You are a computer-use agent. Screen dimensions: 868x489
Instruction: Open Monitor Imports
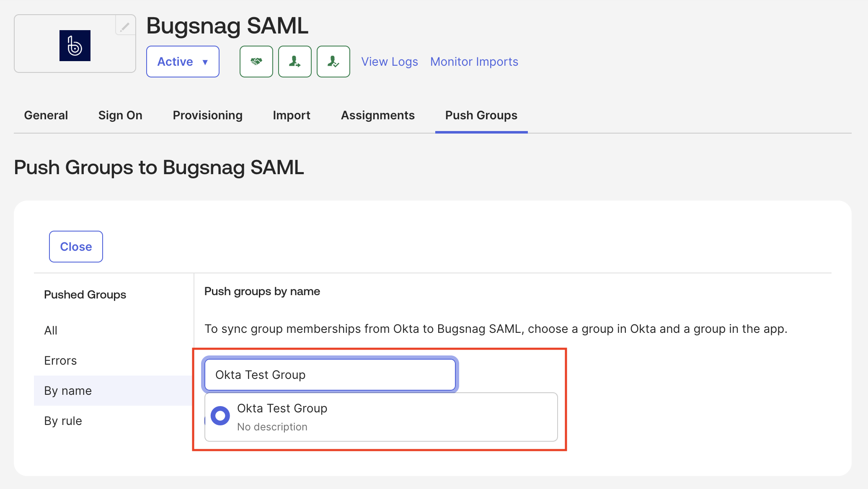click(x=474, y=62)
